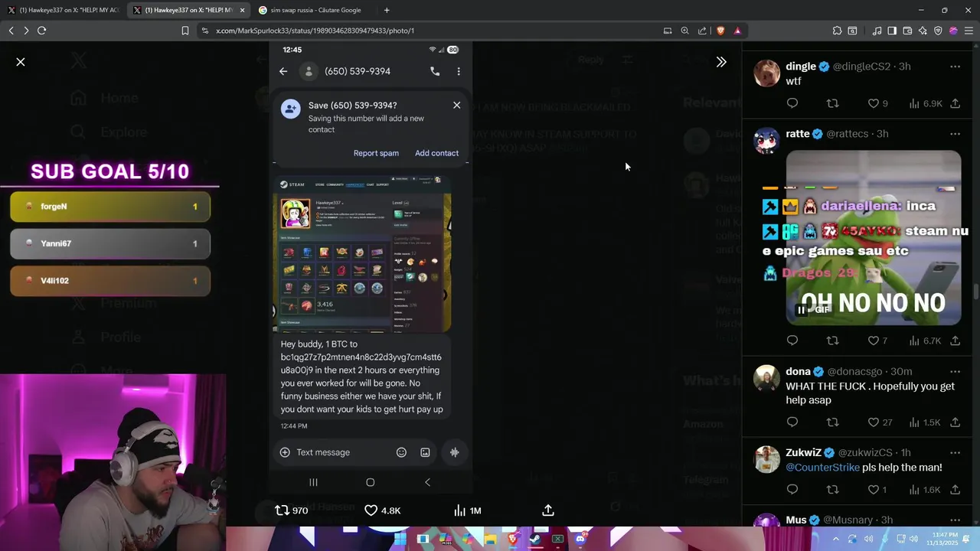
Task: Open view analytics showing 1M
Action: point(467,510)
